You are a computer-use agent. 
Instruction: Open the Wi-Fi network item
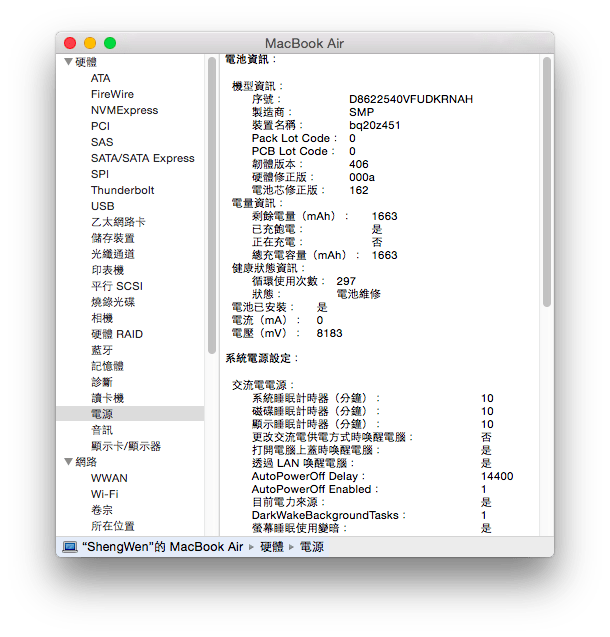tap(105, 494)
